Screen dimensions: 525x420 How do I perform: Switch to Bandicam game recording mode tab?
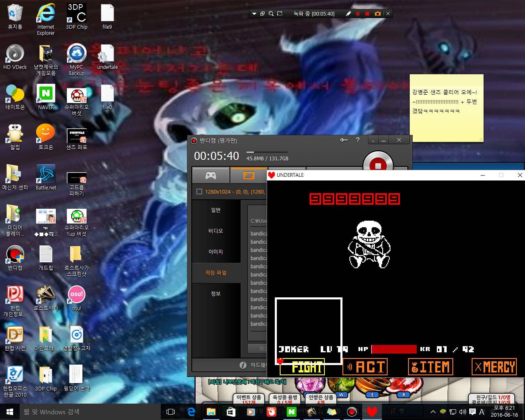point(211,176)
